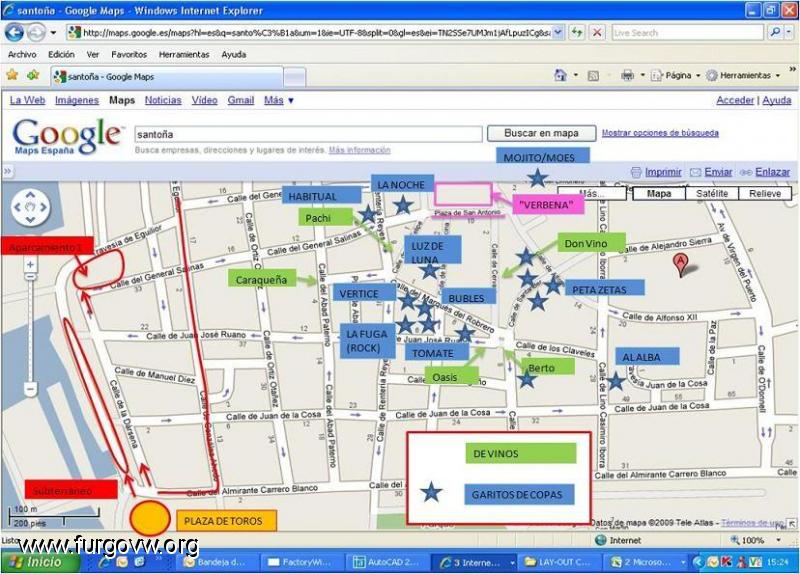Screen dimensions: 800x574
Task: Open the Gmail link
Action: [241, 101]
